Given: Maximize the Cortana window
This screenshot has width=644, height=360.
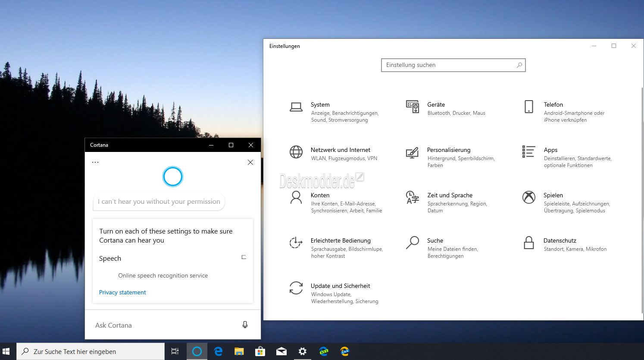Looking at the screenshot, I should click(231, 145).
